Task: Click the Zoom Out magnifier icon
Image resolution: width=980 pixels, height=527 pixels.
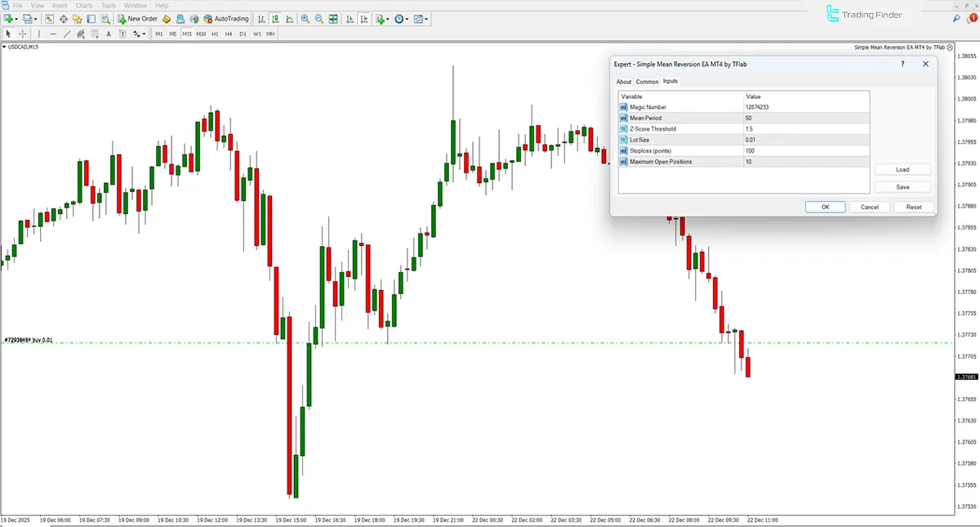Action: [x=318, y=18]
